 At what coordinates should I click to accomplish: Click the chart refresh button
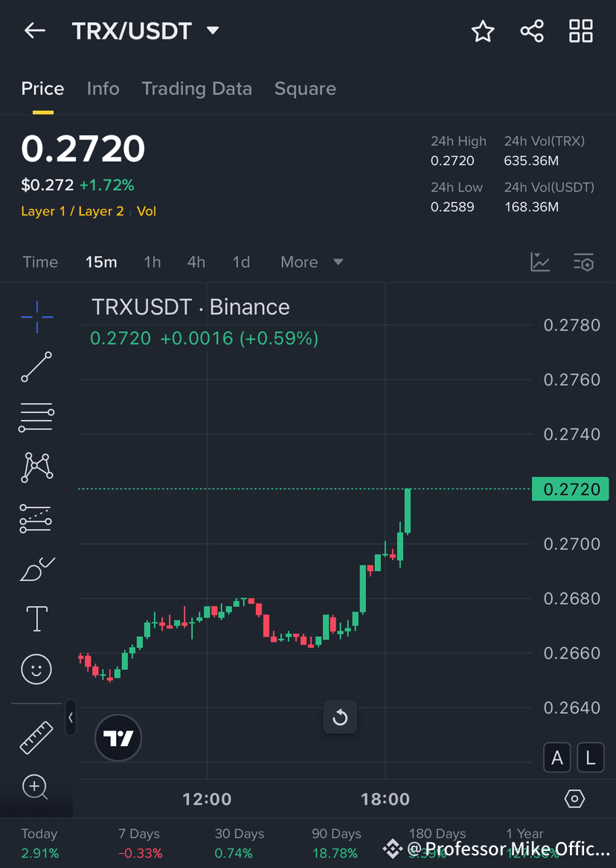[x=340, y=717]
